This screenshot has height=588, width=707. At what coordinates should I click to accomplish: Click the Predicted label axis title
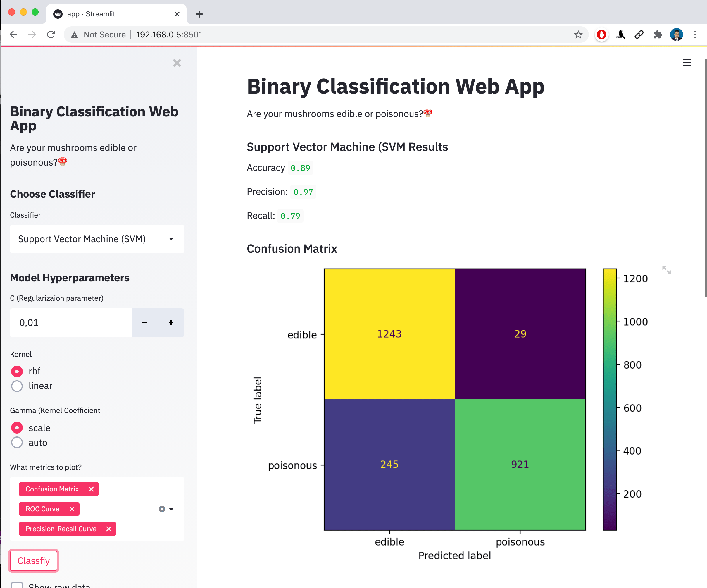[454, 555]
